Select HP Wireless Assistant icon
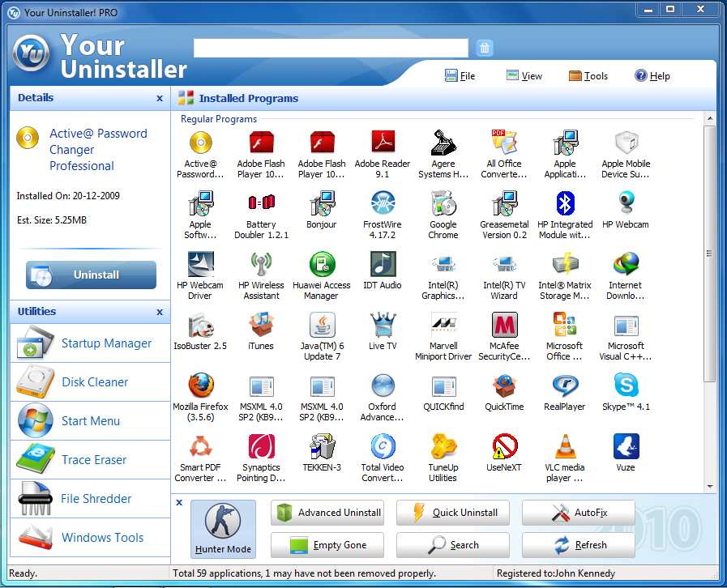The height and width of the screenshot is (588, 727). pos(262,264)
